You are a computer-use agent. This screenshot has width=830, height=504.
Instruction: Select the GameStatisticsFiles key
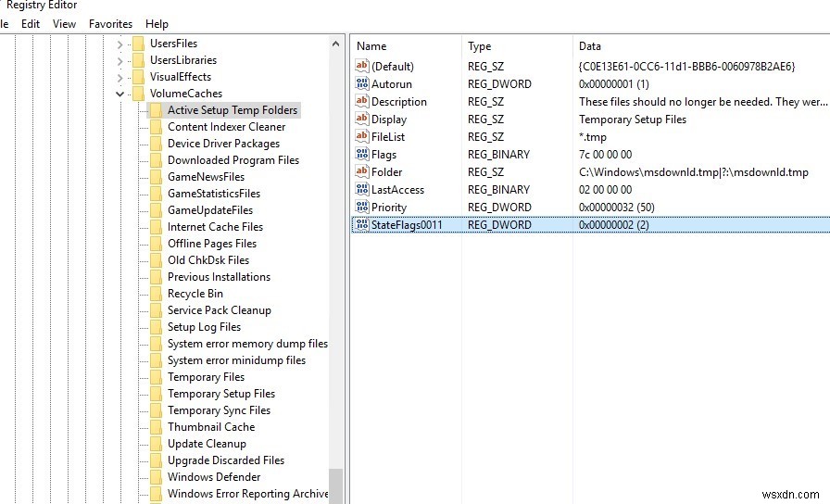214,194
